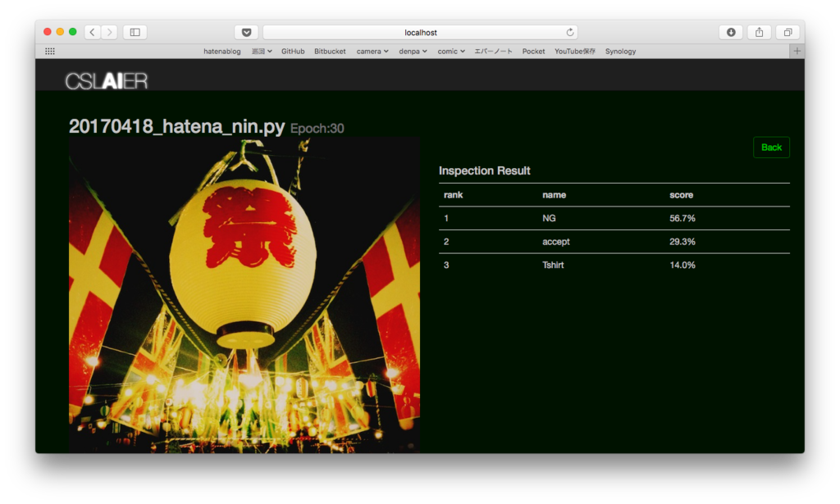Open the エバーノート bookmark
Viewport: 840px width, 504px height.
(x=493, y=52)
